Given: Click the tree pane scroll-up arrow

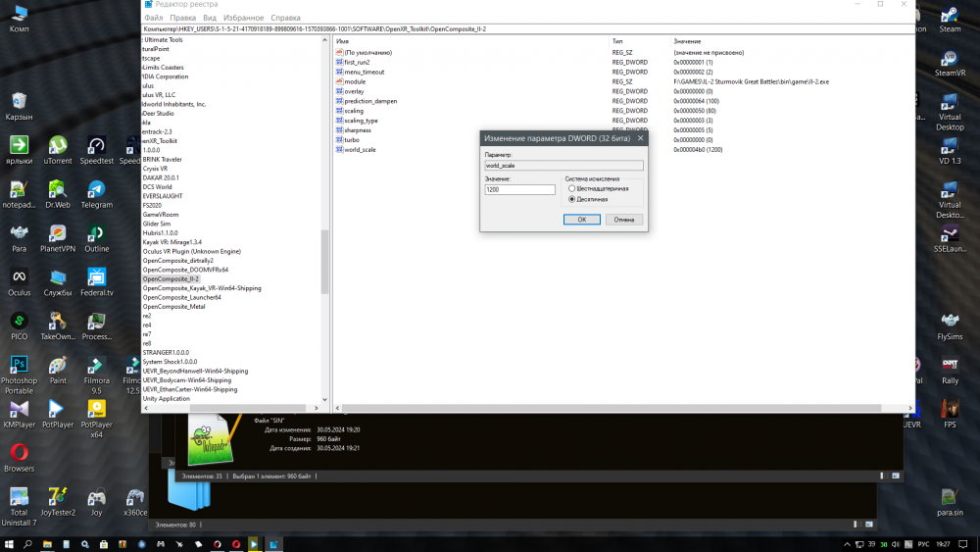Looking at the screenshot, I should pyautogui.click(x=324, y=40).
